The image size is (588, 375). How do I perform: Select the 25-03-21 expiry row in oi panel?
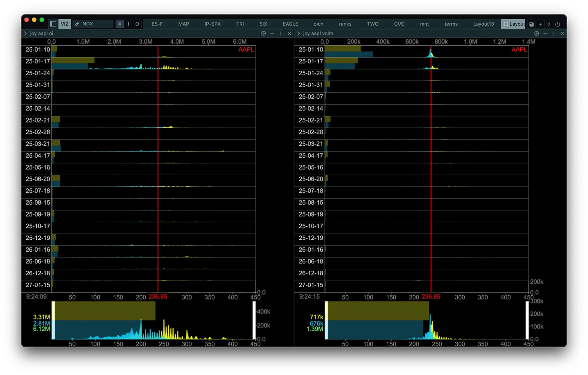[138, 146]
